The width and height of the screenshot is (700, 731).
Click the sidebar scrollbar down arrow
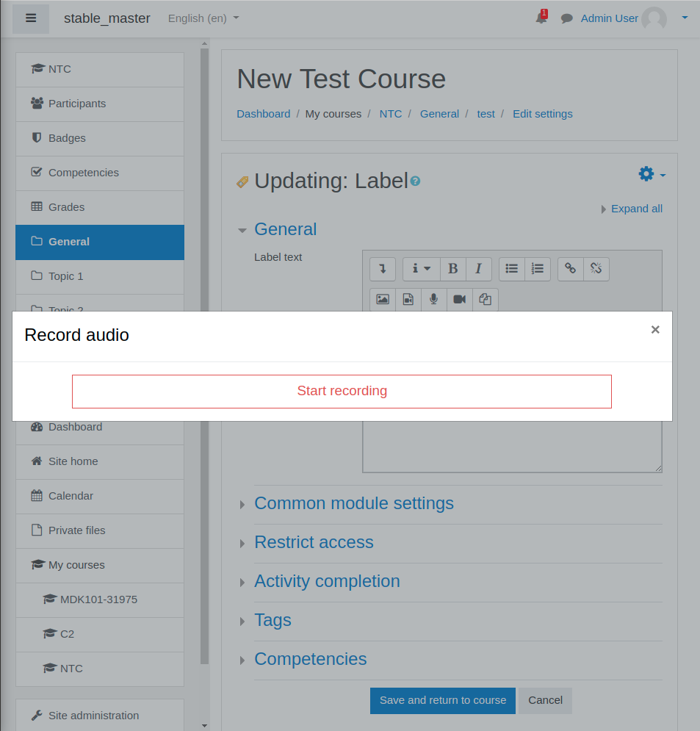pos(205,726)
